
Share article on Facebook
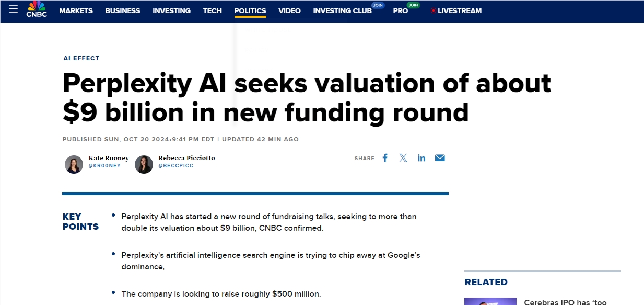385,158
